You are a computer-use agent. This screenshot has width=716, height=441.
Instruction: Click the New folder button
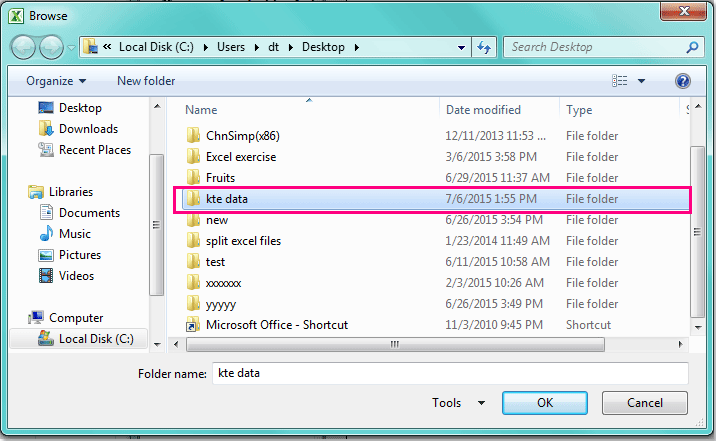click(x=146, y=81)
